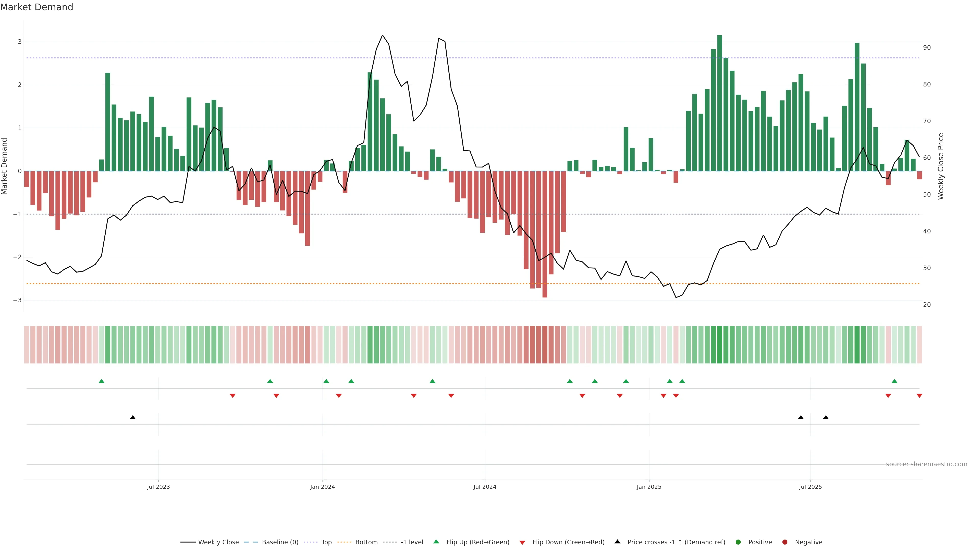Click the source: sharemaestro.com text

[926, 464]
